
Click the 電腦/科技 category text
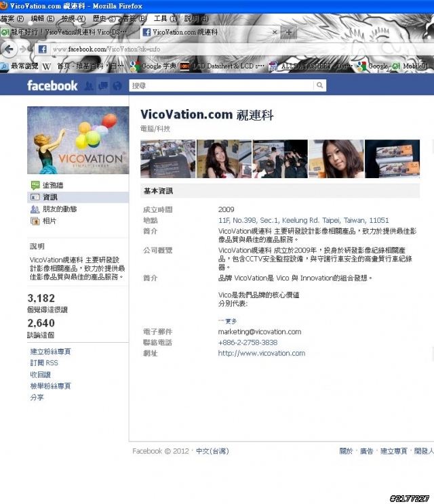155,129
